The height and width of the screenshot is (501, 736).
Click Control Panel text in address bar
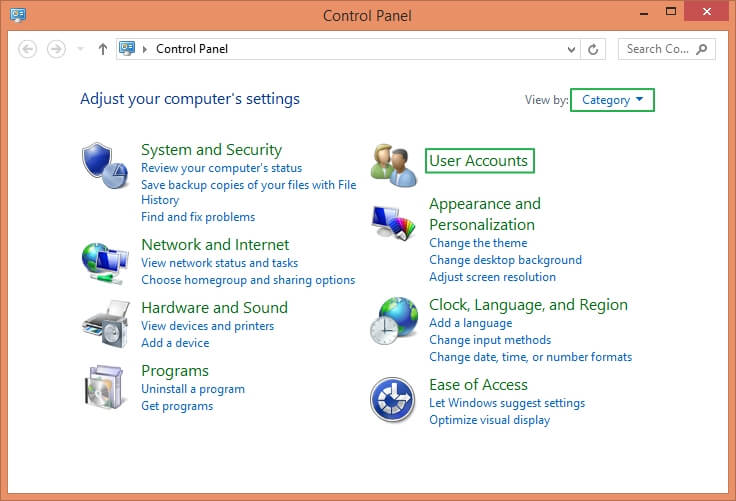192,49
